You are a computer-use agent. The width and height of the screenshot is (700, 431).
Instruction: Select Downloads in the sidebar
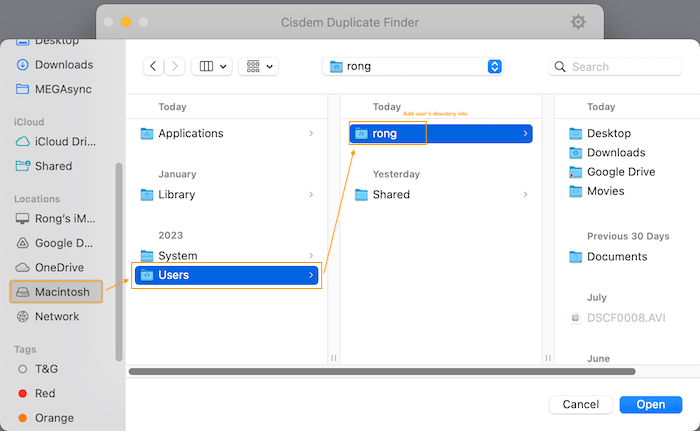point(63,65)
